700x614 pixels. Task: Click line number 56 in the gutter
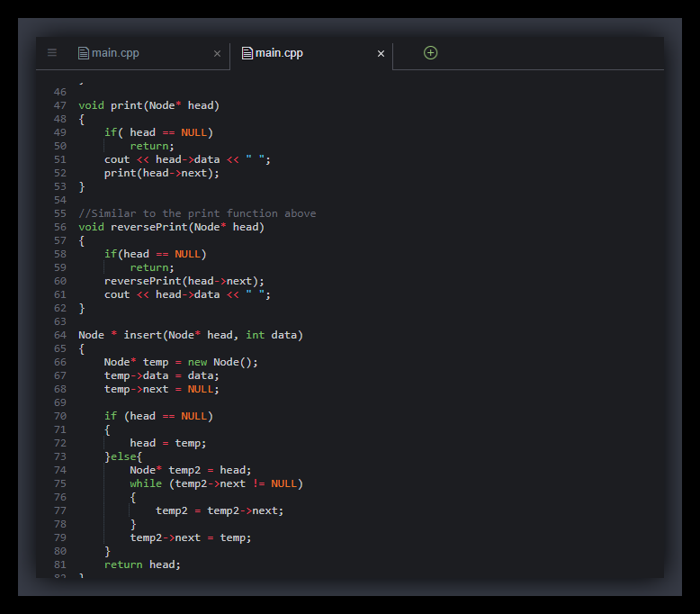click(59, 227)
